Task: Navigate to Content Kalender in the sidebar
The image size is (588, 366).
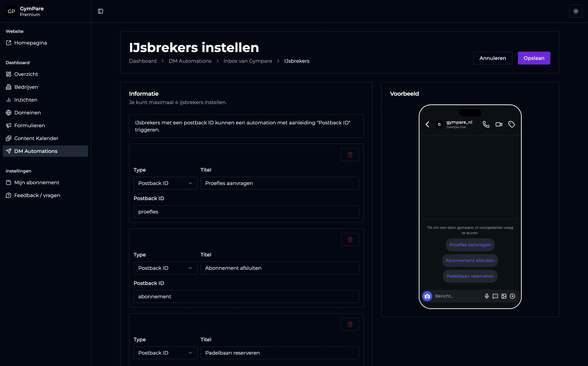Action: (x=36, y=138)
